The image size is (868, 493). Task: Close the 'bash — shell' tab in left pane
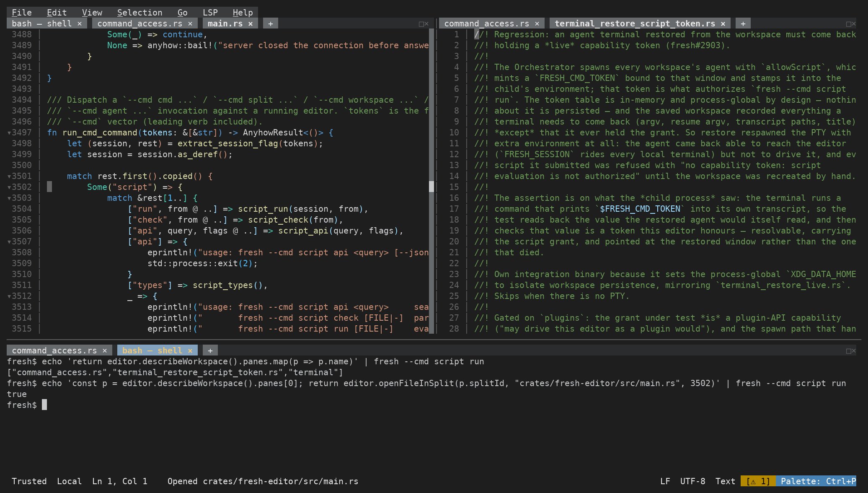80,23
